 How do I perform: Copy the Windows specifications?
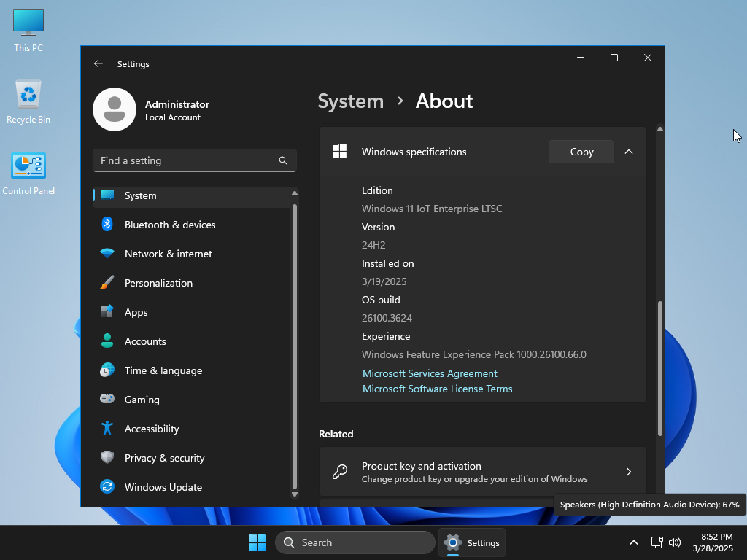pos(581,152)
